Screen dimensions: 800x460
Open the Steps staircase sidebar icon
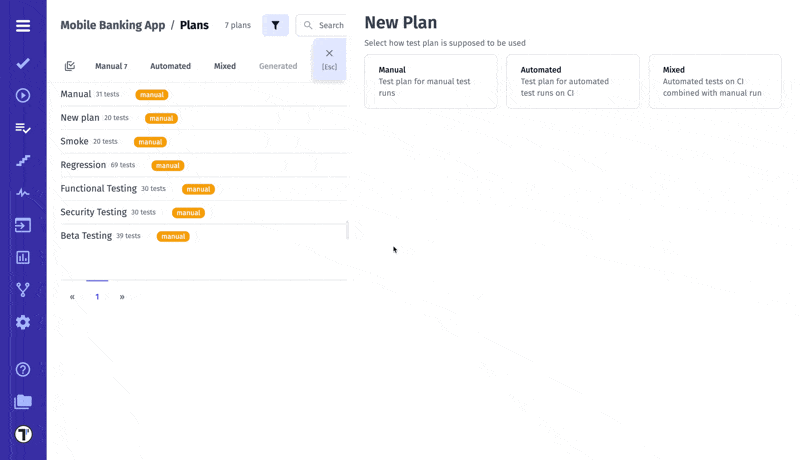23,161
